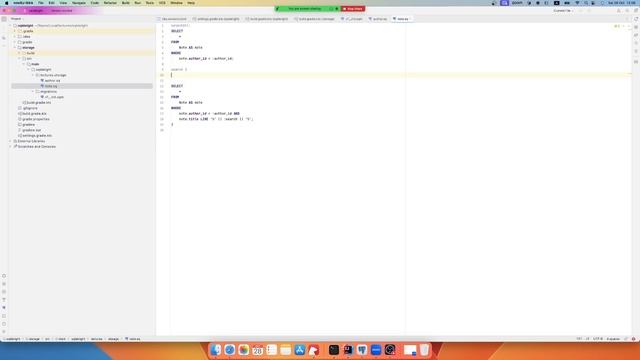Viewport: 640px width, 360px height.
Task: Open Terminal in the Dock
Action: pos(334,350)
